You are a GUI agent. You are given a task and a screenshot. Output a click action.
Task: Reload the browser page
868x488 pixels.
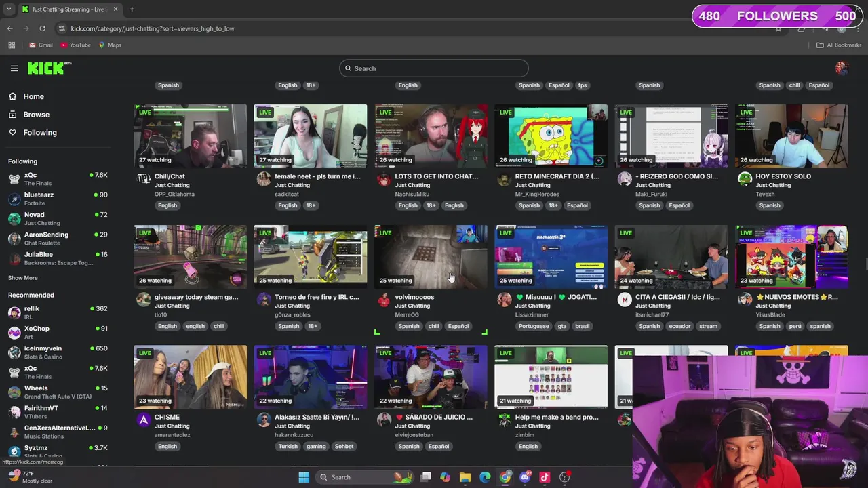[x=42, y=28]
